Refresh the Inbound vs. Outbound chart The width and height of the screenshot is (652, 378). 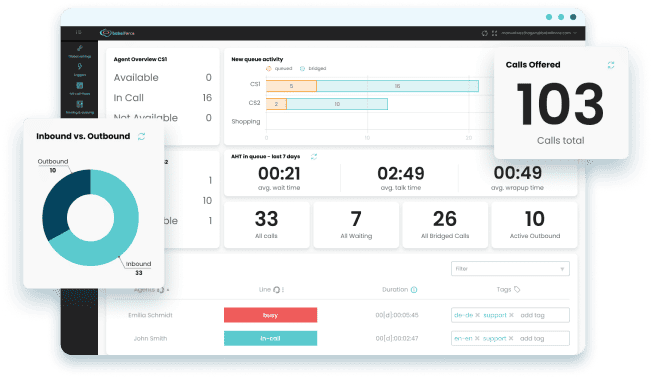click(141, 136)
